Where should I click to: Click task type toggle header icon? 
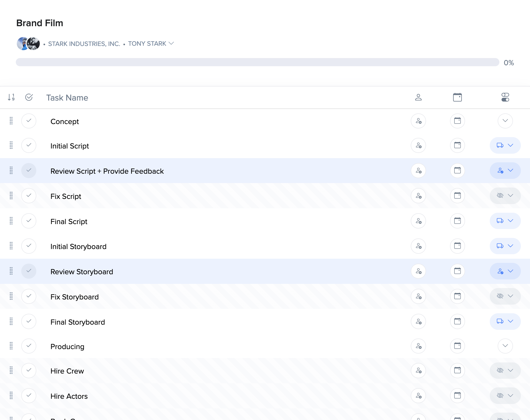click(505, 97)
